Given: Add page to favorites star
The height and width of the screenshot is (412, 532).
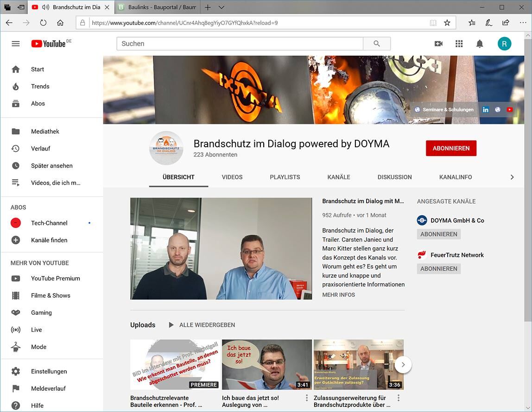Looking at the screenshot, I should (x=447, y=23).
